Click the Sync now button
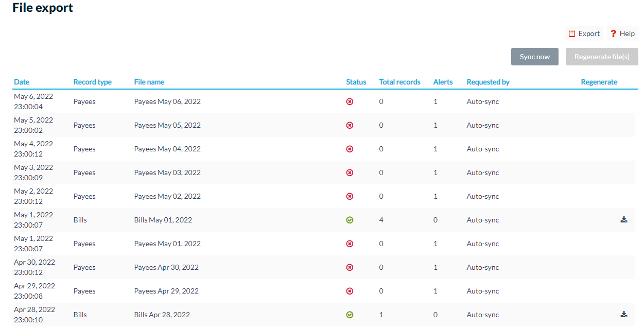This screenshot has width=644, height=328. click(534, 57)
